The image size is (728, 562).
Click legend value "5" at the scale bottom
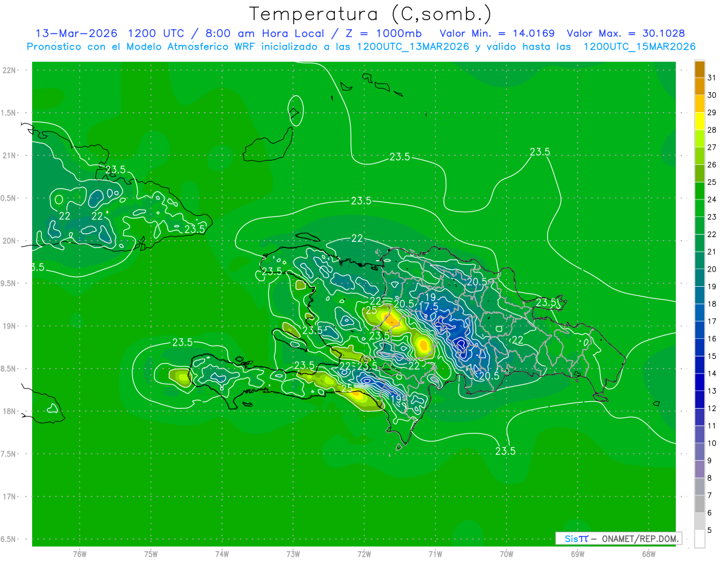(x=710, y=530)
